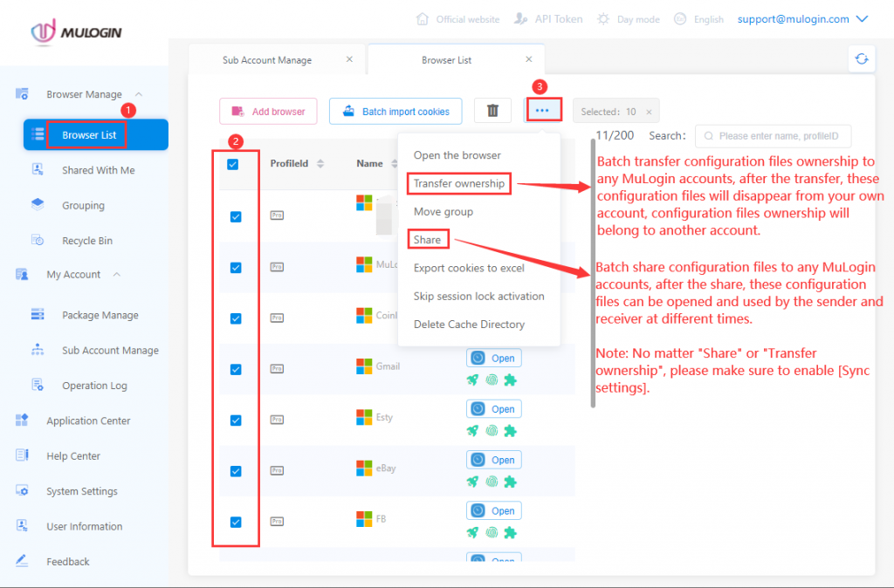Click the System Settings icon
Screen dimensions: 894x588
click(22, 490)
